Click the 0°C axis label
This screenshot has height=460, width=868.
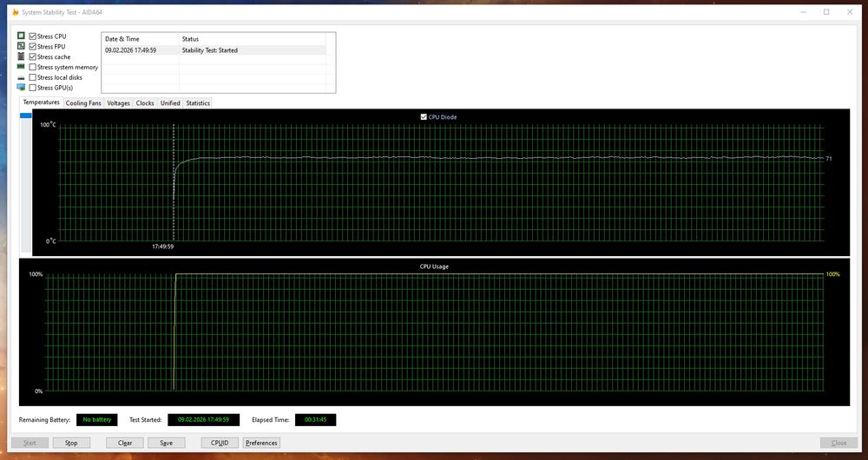pos(51,240)
